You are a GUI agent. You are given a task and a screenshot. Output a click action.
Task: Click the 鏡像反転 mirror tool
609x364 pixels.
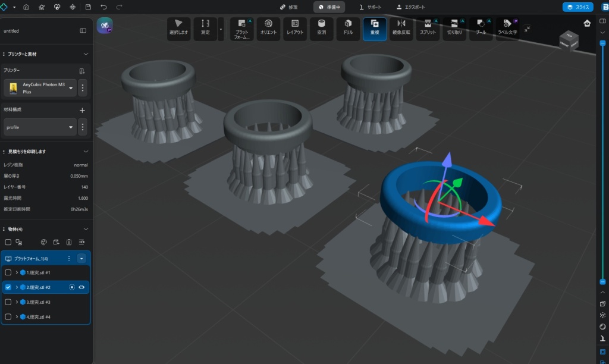pyautogui.click(x=401, y=28)
